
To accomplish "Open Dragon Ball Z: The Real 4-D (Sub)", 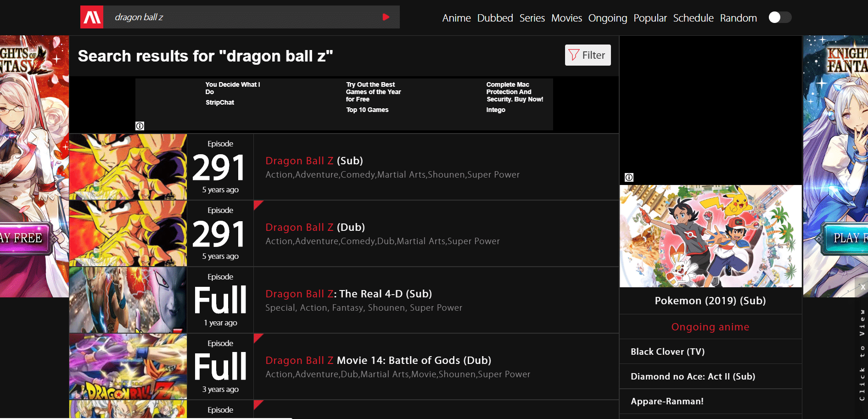I will click(x=348, y=294).
